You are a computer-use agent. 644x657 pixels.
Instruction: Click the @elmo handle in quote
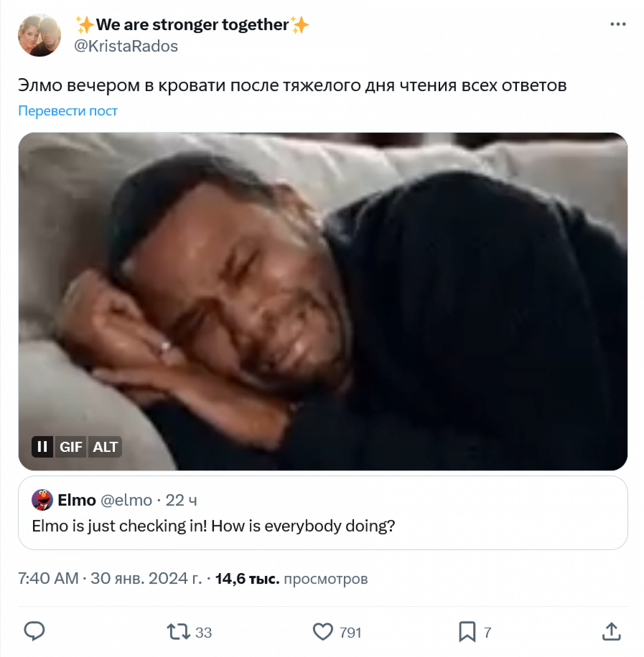[x=126, y=500]
